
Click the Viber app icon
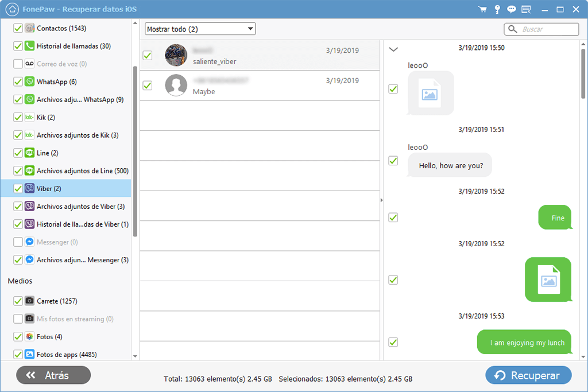tap(30, 188)
